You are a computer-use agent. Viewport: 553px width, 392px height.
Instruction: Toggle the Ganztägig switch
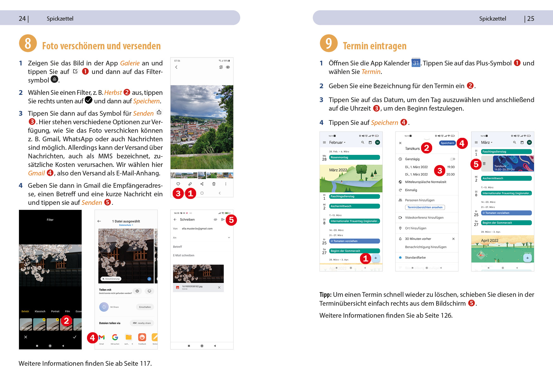453,159
